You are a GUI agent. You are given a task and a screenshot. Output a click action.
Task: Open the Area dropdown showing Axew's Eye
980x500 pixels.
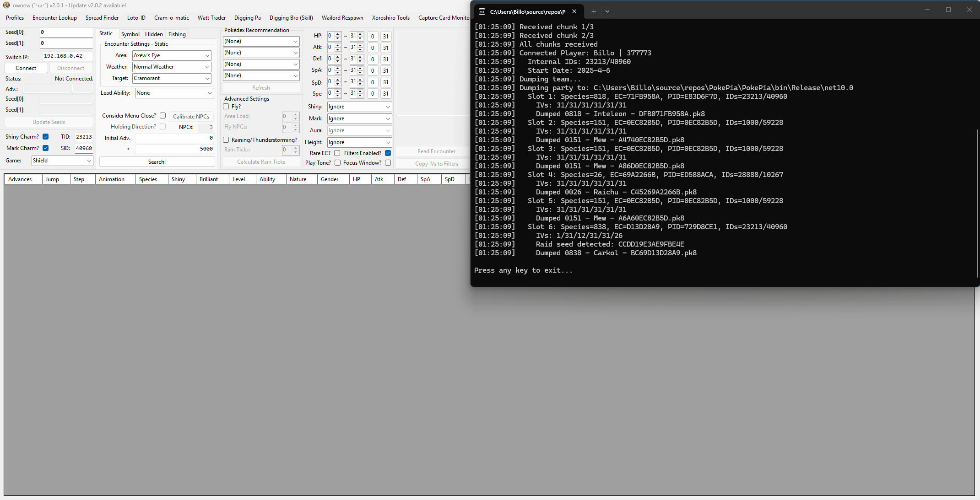coord(172,55)
